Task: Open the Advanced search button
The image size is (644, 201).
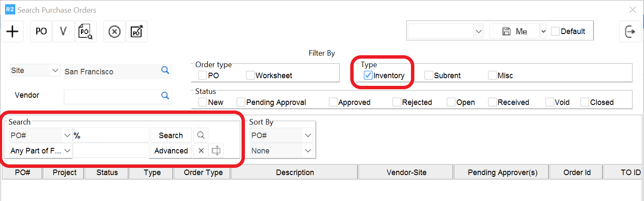Action: point(171,150)
